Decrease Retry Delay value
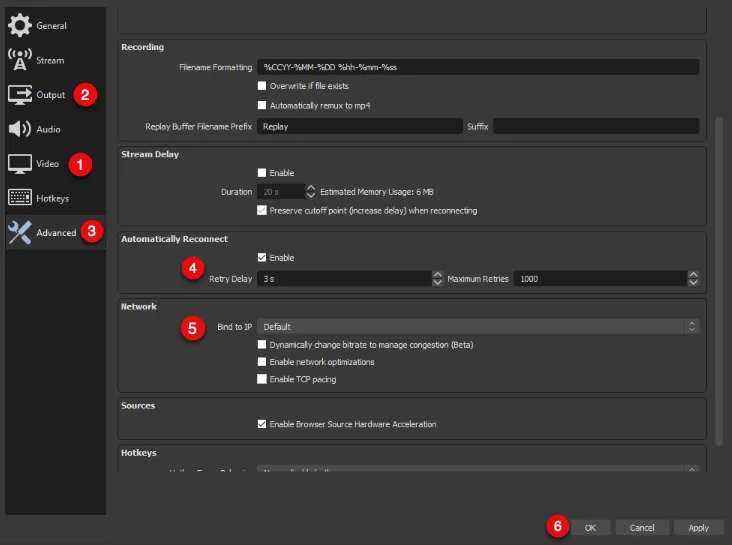The width and height of the screenshot is (732, 545). click(x=437, y=283)
